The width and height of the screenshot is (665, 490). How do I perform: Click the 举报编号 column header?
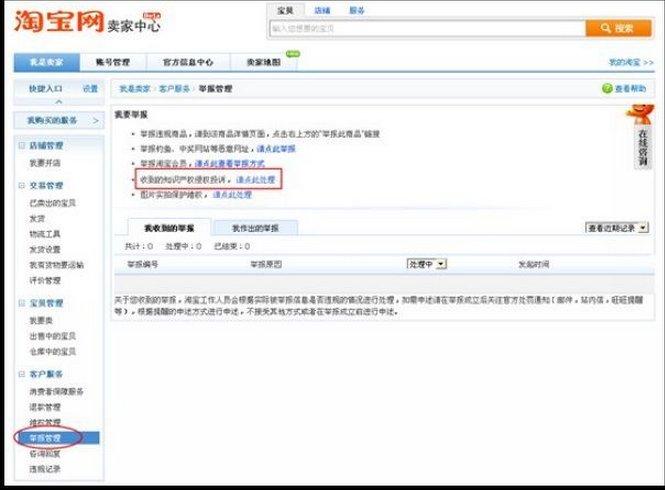click(143, 264)
